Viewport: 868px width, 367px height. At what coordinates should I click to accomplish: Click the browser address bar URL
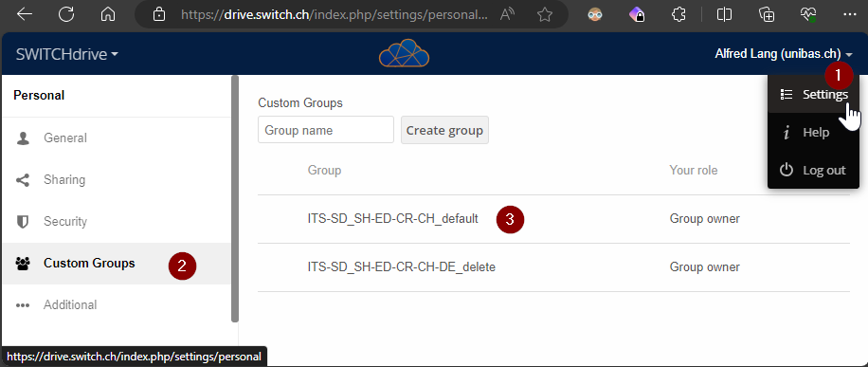point(335,15)
